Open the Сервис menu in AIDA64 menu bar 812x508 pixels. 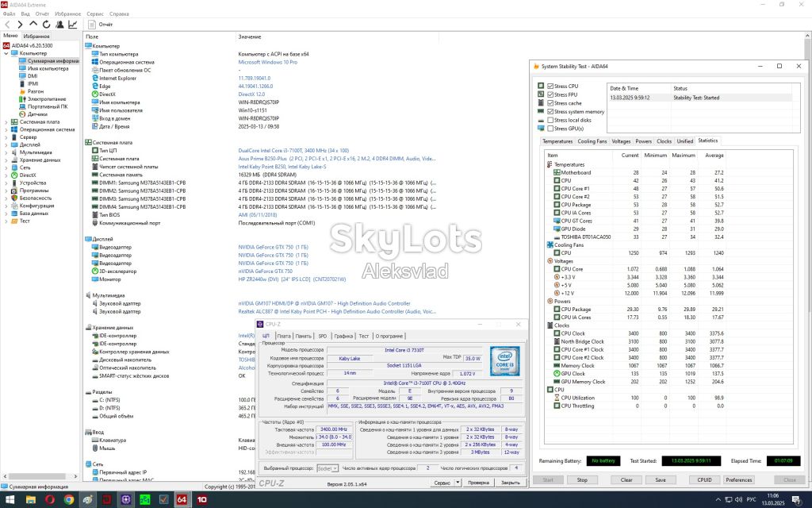[95, 14]
